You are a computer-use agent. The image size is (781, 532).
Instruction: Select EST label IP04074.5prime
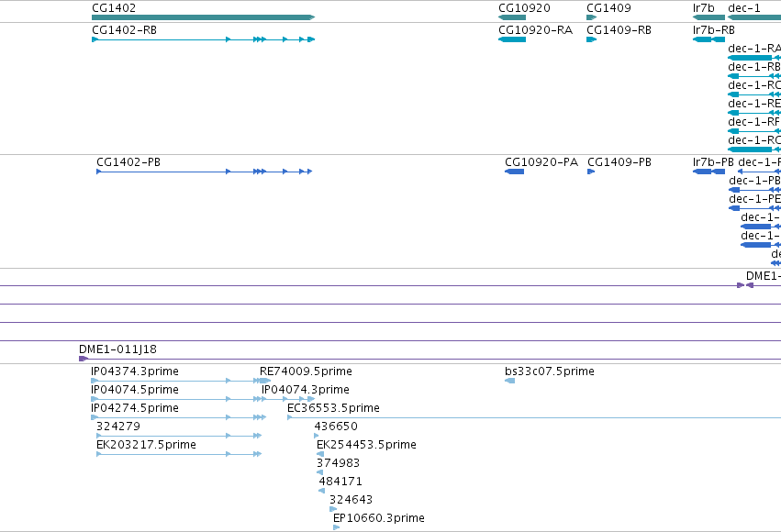coord(135,390)
